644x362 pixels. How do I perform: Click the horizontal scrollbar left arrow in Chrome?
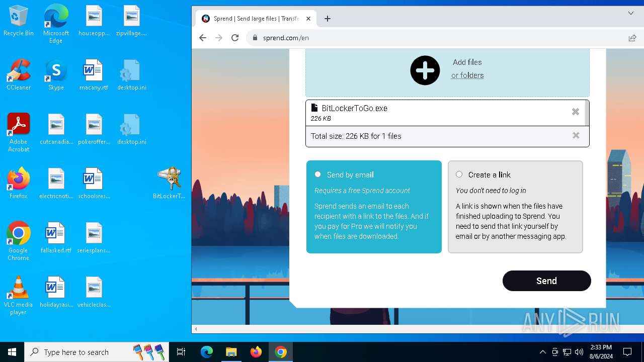(x=196, y=329)
